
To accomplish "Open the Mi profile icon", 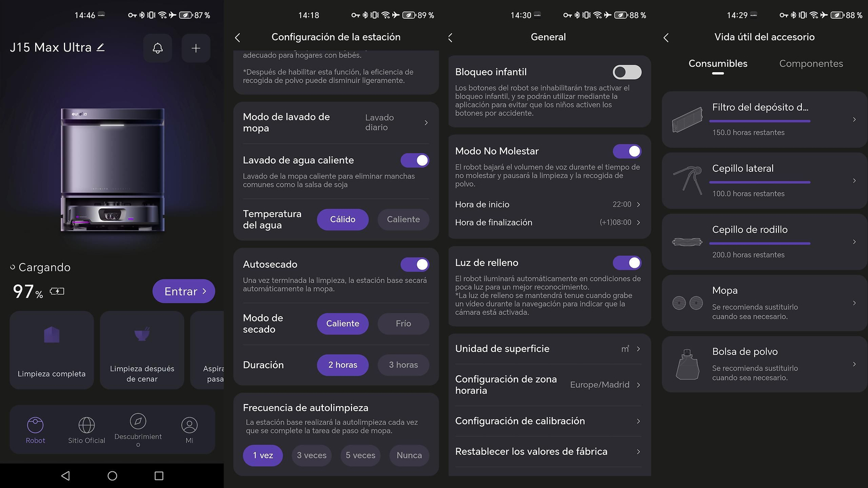I will (189, 425).
